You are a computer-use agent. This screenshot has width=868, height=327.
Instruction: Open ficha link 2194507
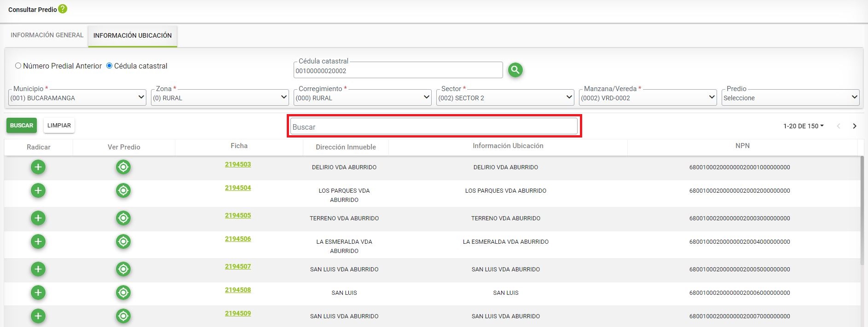click(238, 266)
